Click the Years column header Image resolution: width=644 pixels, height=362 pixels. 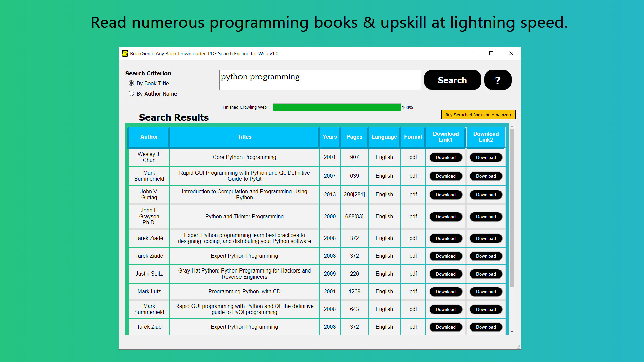click(330, 137)
